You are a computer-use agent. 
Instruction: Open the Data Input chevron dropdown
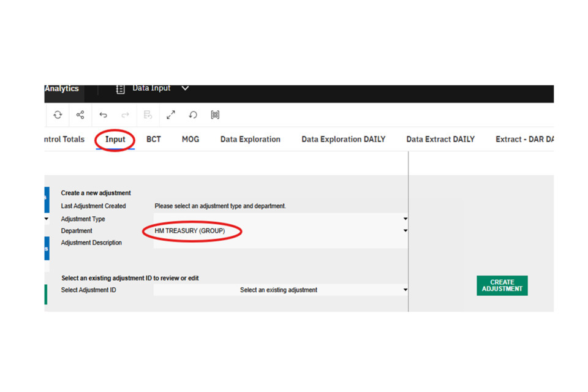185,89
